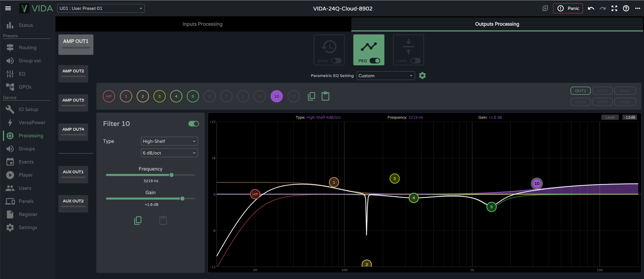Viewport: 644px width, 279px height.
Task: Toggle OUT4 curve overlay
Action: point(602,102)
